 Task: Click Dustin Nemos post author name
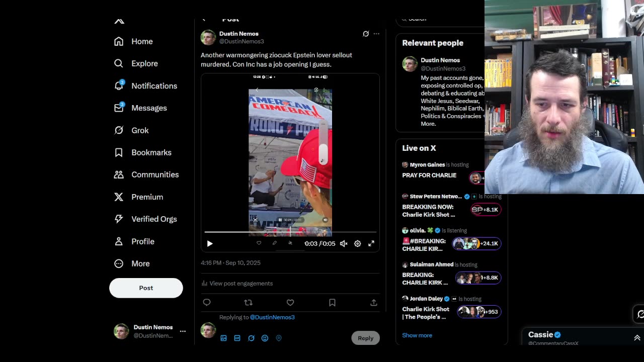pyautogui.click(x=239, y=34)
